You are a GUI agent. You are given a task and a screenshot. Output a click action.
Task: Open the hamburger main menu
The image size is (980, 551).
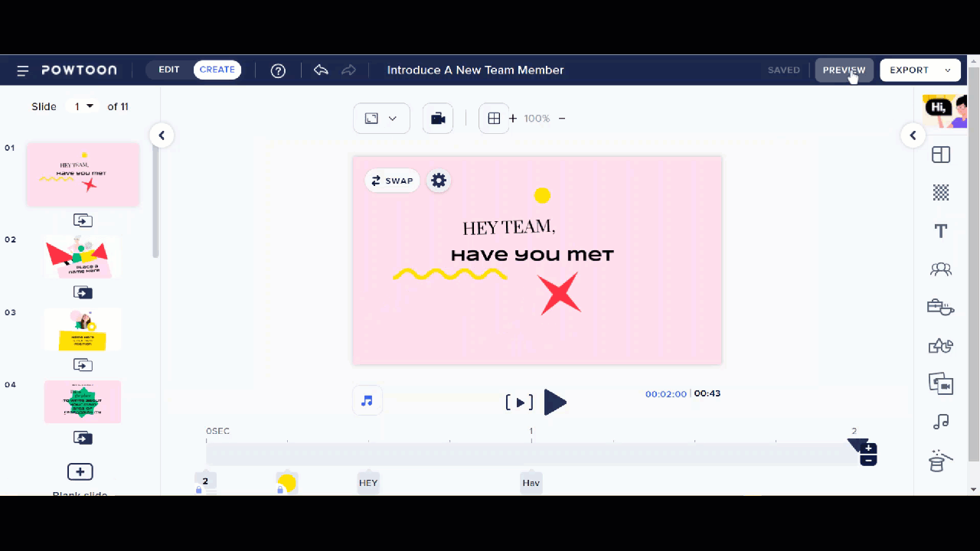point(23,70)
